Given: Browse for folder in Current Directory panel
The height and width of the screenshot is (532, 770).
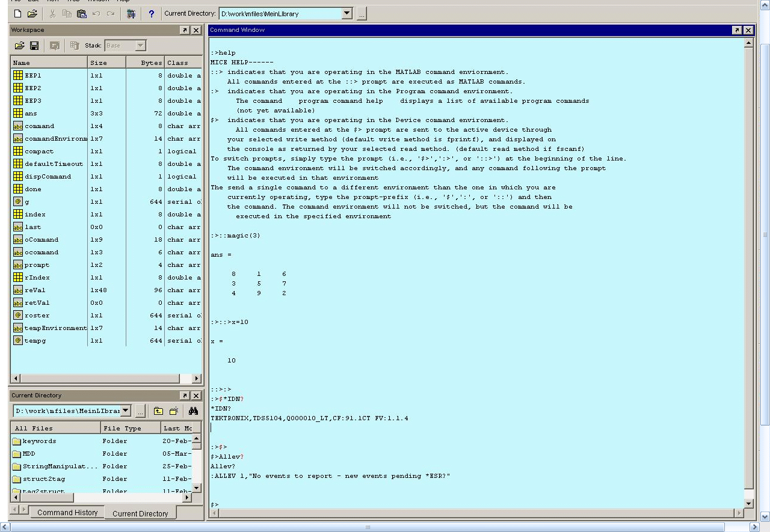Looking at the screenshot, I should pos(140,411).
